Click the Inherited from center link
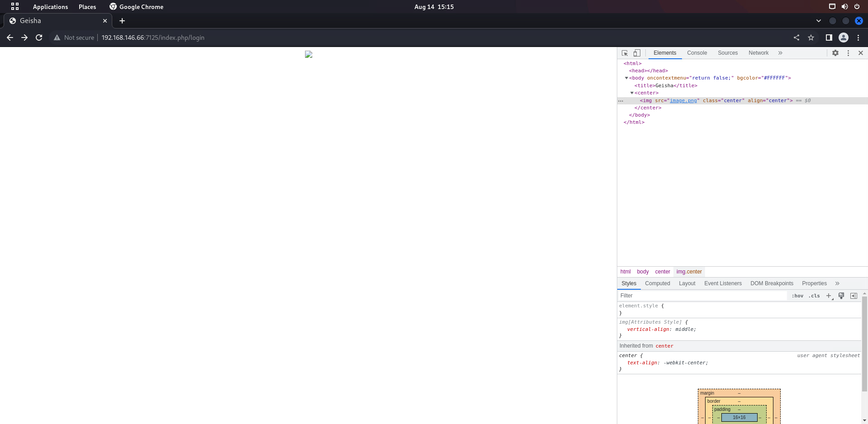This screenshot has width=868, height=424. click(664, 346)
